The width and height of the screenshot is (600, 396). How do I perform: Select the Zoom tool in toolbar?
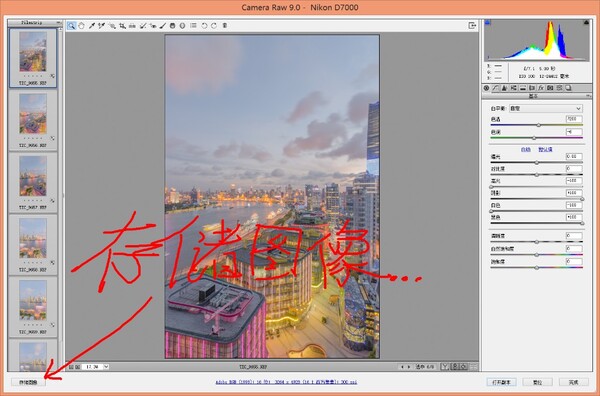pos(71,26)
